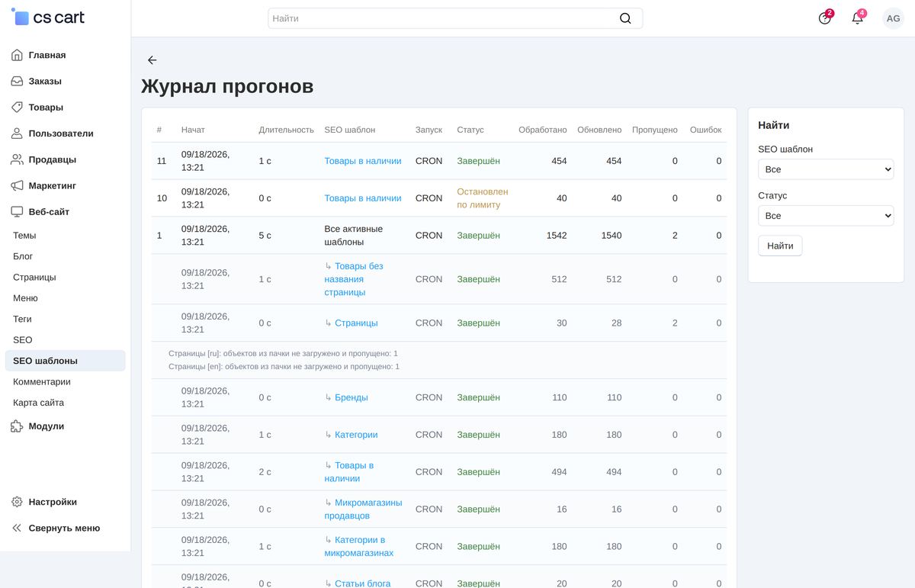The height and width of the screenshot is (588, 915).
Task: Click the Маркетинг megaphone icon
Action: click(17, 185)
